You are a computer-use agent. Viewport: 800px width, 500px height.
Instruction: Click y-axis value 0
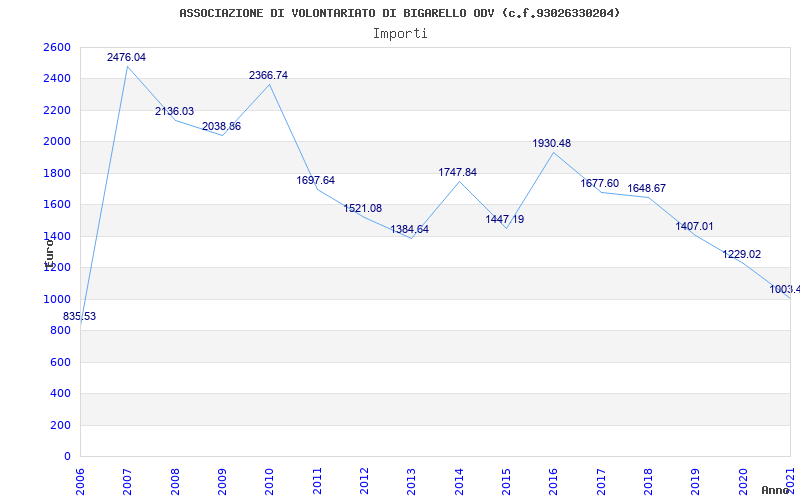pyautogui.click(x=67, y=457)
